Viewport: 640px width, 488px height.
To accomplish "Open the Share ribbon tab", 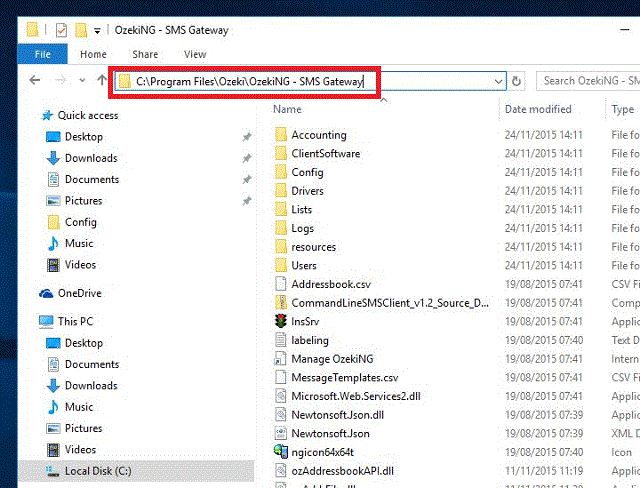I will 145,54.
